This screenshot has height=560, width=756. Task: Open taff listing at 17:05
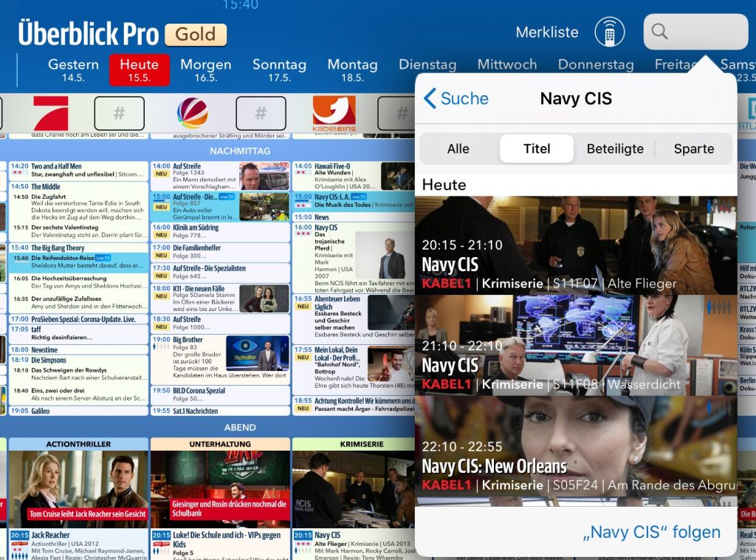point(78,333)
